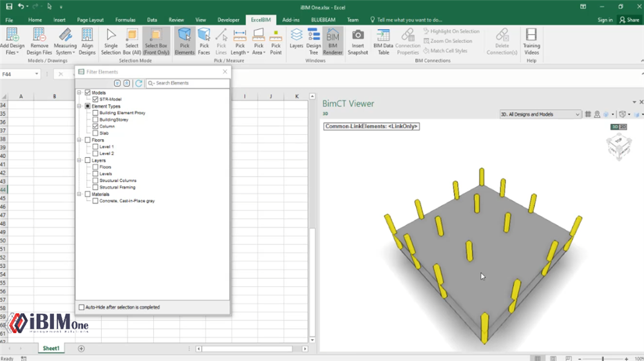The height and width of the screenshot is (361, 644).
Task: Open the Name Box dropdown arrow
Action: [x=37, y=74]
